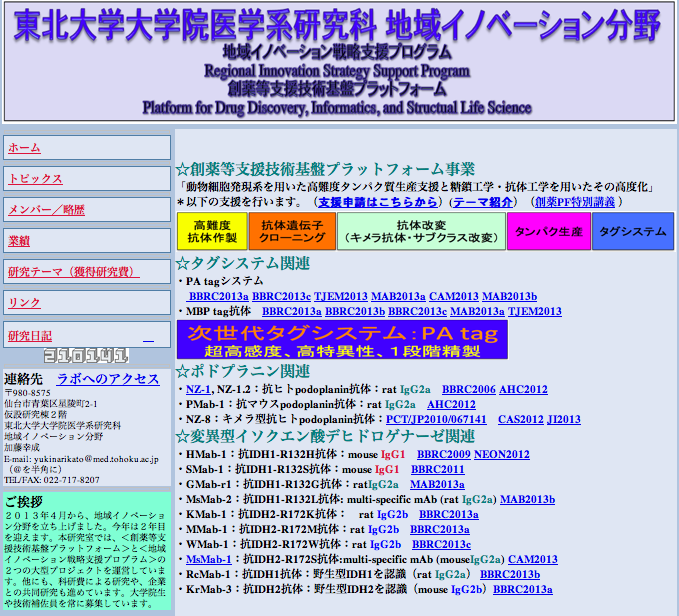Open BBRC2013a link in KrMab-3 row

point(523,590)
